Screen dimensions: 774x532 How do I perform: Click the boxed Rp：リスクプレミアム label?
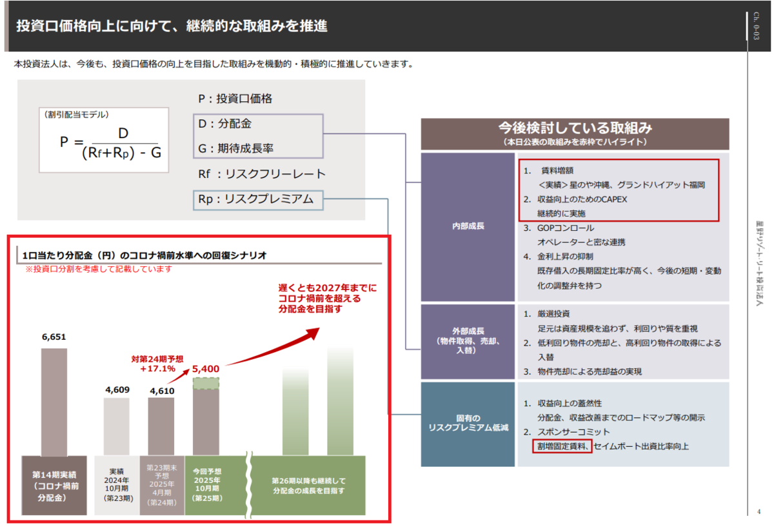coord(257,200)
